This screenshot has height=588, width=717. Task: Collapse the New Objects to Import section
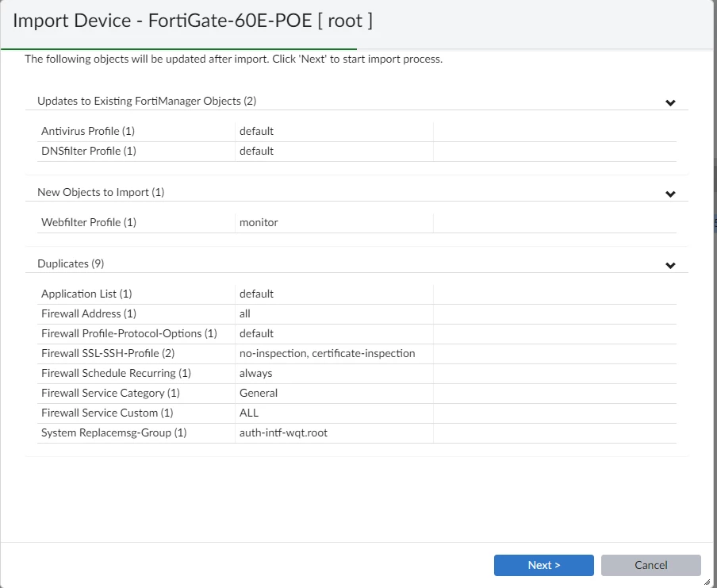point(670,194)
